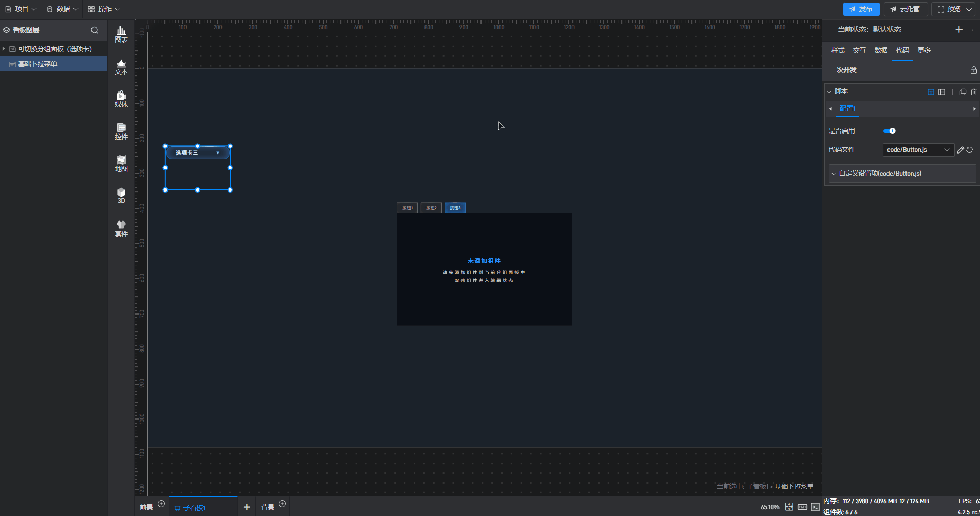
Task: Click the pencil edit icon beside code file
Action: click(960, 150)
